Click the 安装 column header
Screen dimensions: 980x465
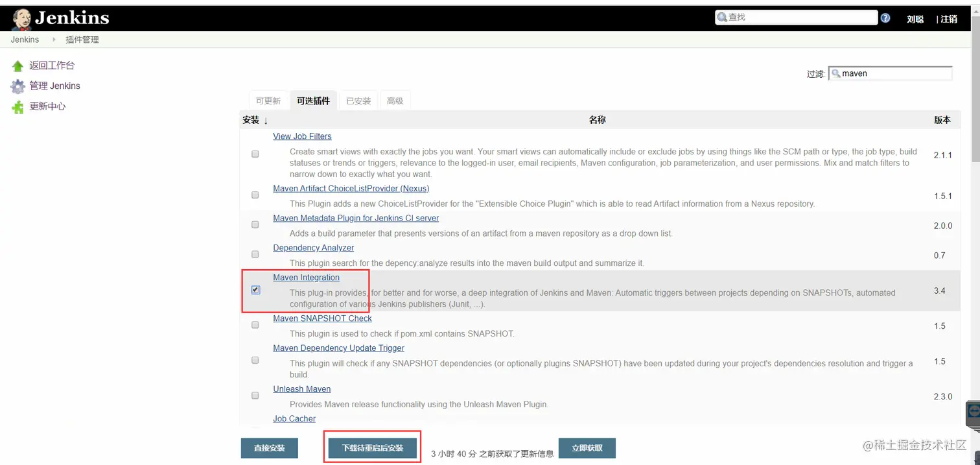(251, 120)
